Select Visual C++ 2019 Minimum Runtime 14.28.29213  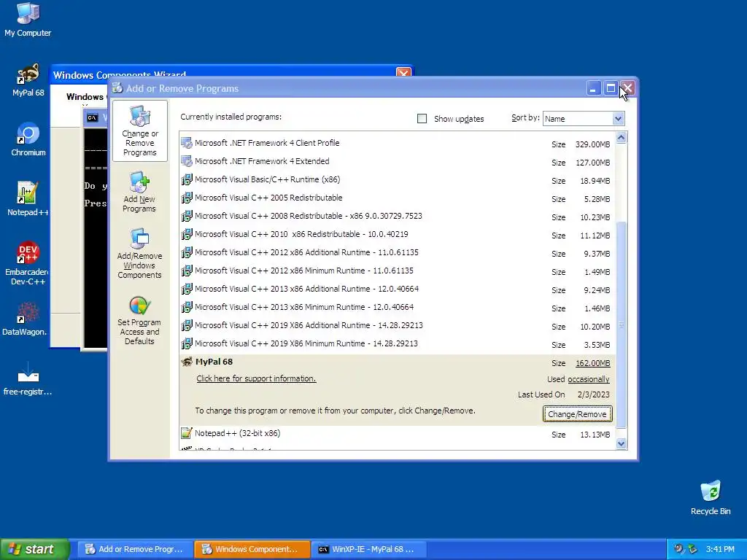pyautogui.click(x=398, y=344)
